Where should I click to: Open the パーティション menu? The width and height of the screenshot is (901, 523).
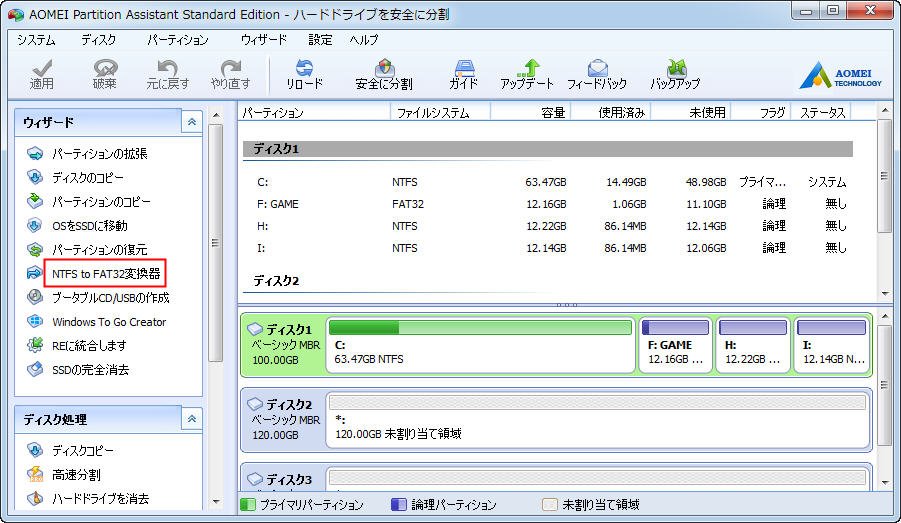(178, 40)
